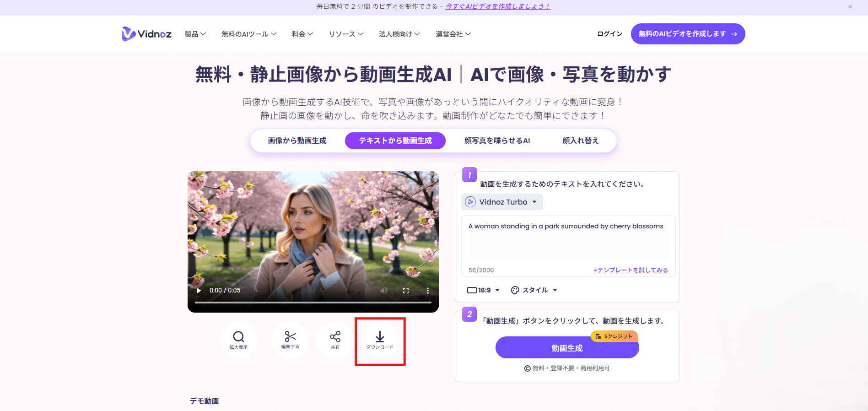Close the top promotional banner
This screenshot has height=411, width=868.
[850, 6]
